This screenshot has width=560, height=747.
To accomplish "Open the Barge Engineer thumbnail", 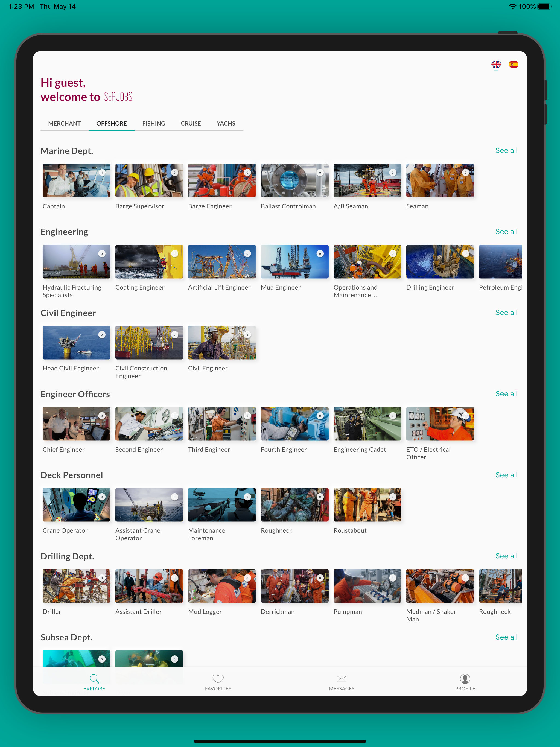I will coord(222,180).
